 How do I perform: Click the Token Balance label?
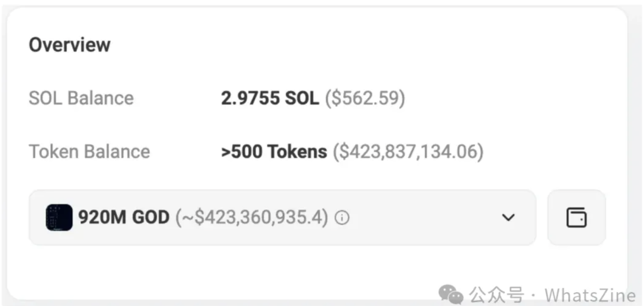90,151
